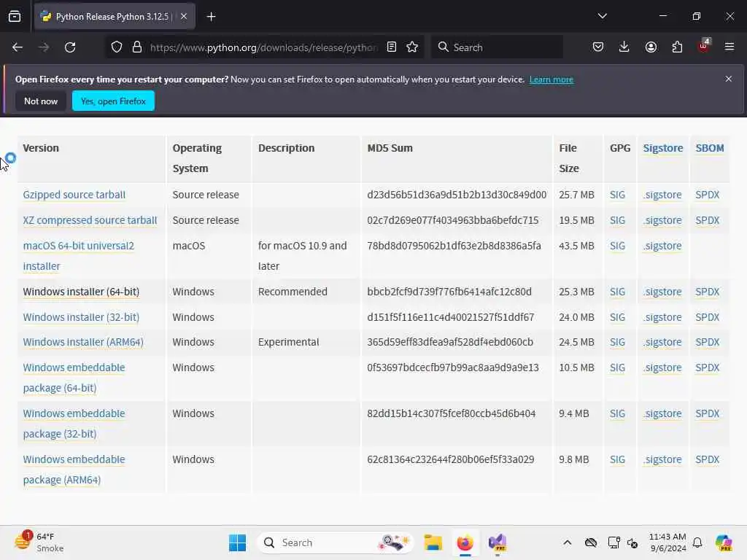Open SBOM column header link

click(709, 148)
